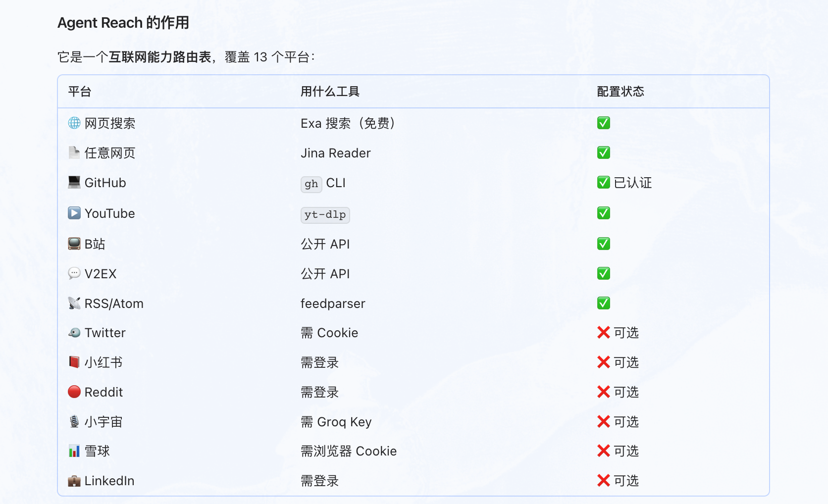
Task: Click the green checkmark in the 任意网页 row
Action: (x=604, y=152)
